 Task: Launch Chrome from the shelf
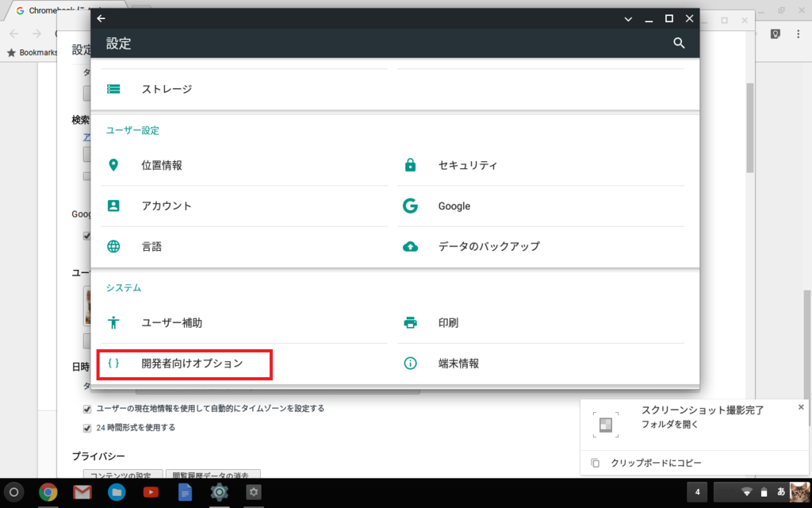pyautogui.click(x=48, y=492)
